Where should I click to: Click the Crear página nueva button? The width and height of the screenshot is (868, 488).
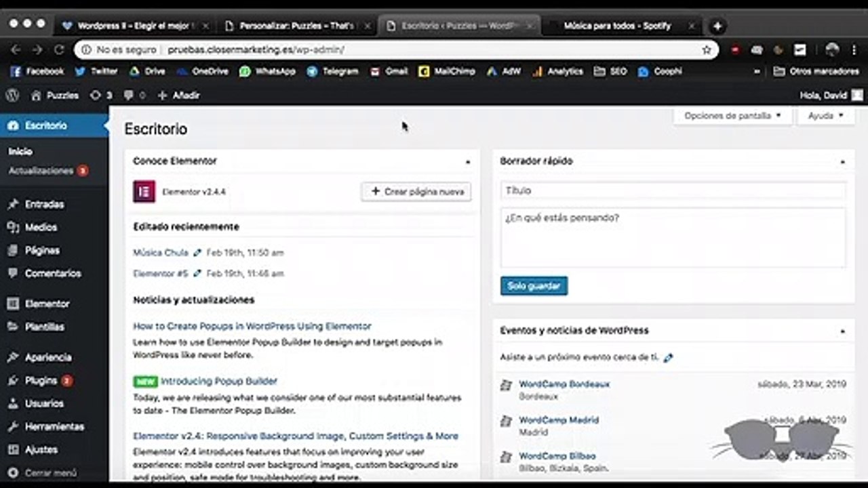(x=416, y=192)
